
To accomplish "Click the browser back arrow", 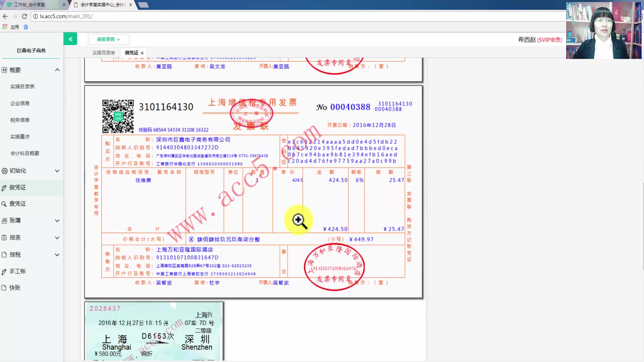I will coord(5,16).
